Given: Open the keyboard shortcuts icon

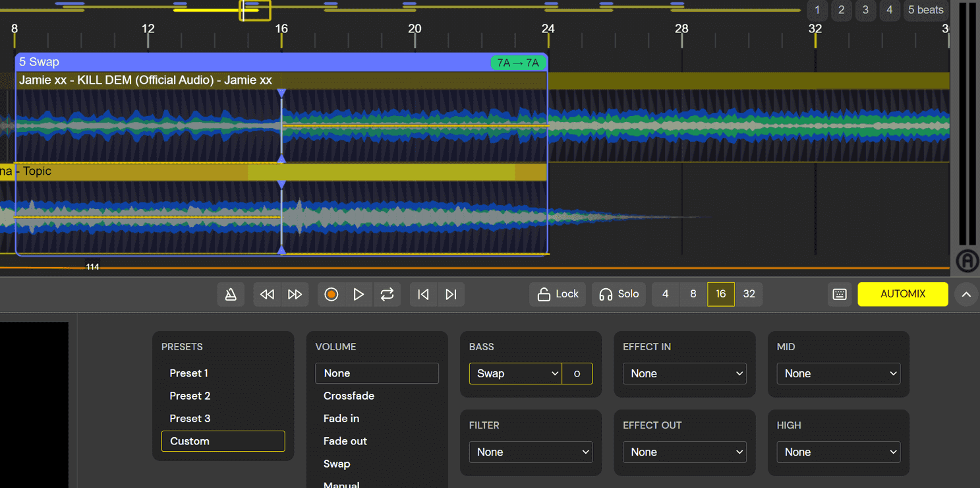Looking at the screenshot, I should point(839,294).
